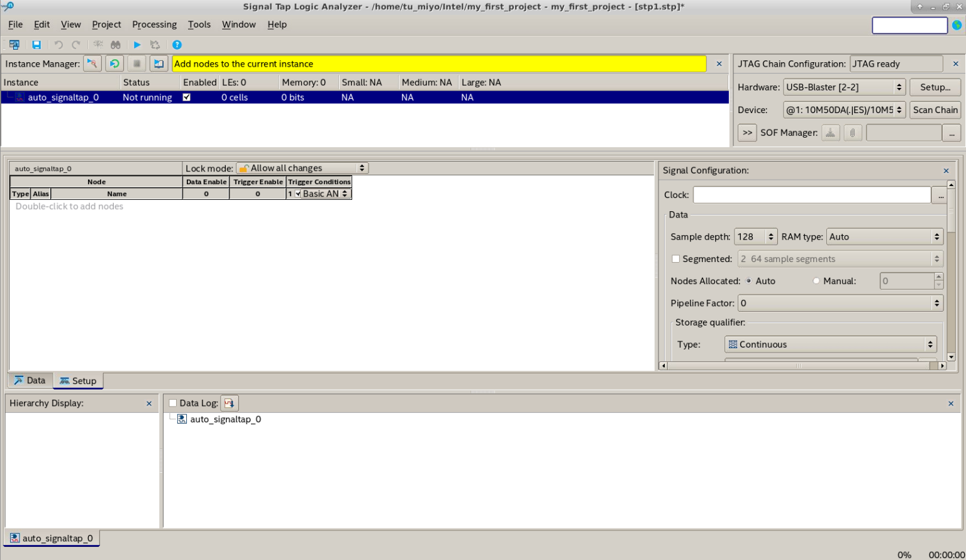Expand the Lock mode dropdown
Image resolution: width=966 pixels, height=560 pixels.
[302, 168]
